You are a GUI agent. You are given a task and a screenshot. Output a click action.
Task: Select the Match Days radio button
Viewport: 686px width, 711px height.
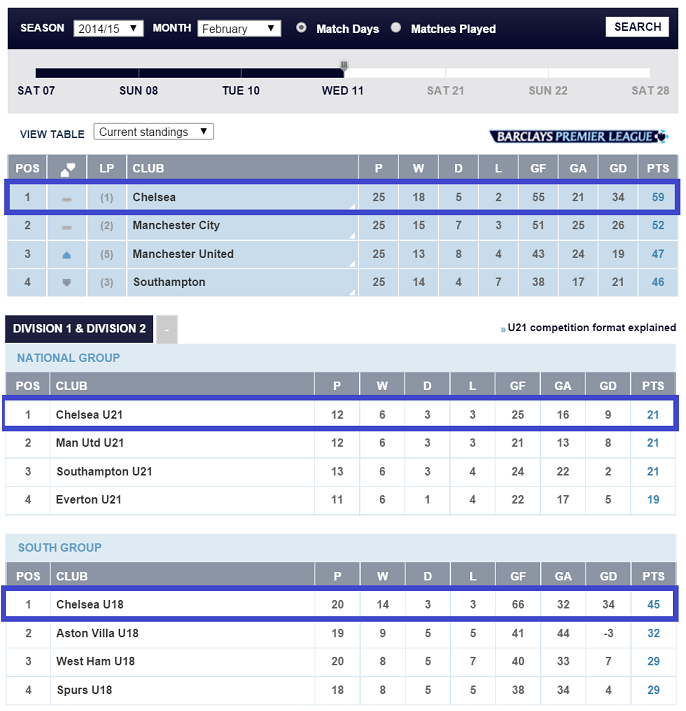coord(301,28)
